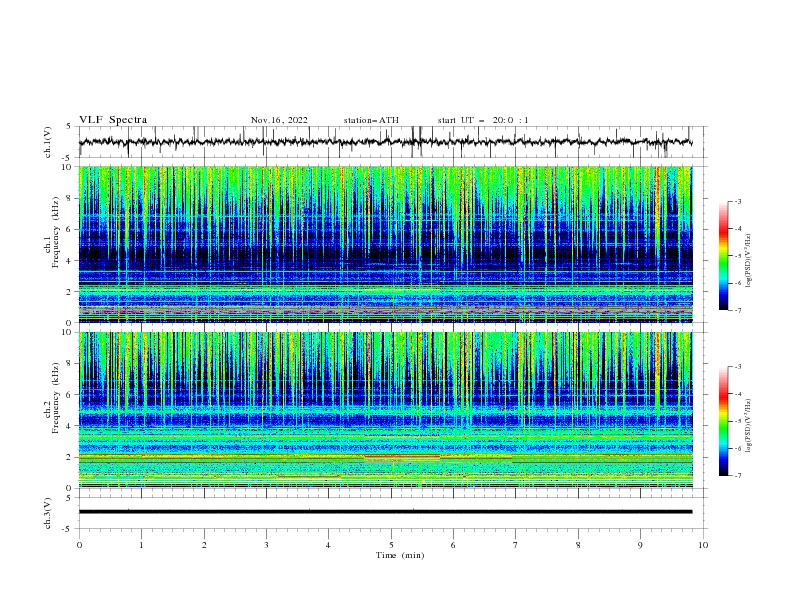
Task: Click the time axis tick label '5'
Action: pos(391,545)
